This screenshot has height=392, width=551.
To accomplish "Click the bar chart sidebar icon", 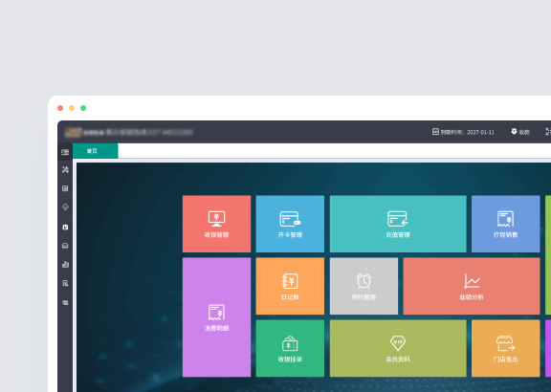I will [x=65, y=264].
